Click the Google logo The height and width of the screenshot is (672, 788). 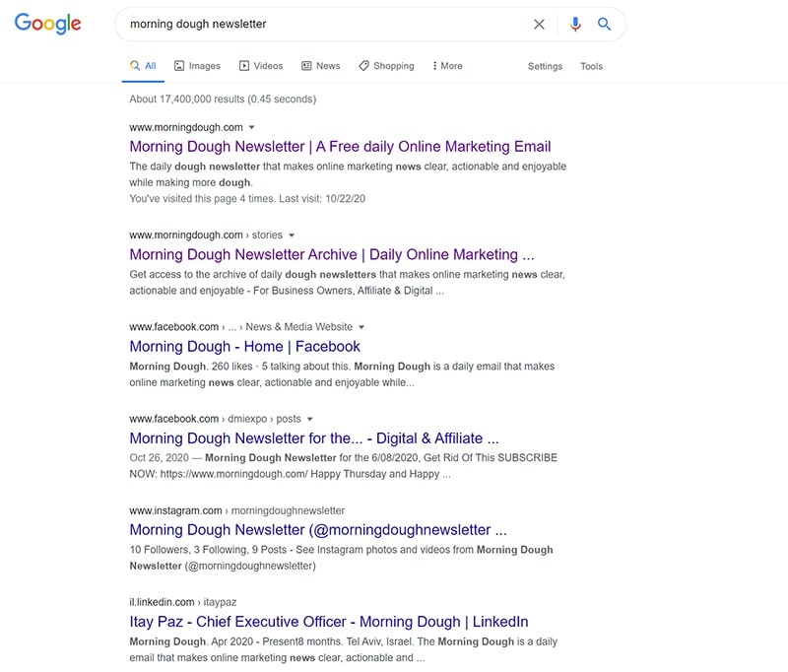tap(47, 23)
